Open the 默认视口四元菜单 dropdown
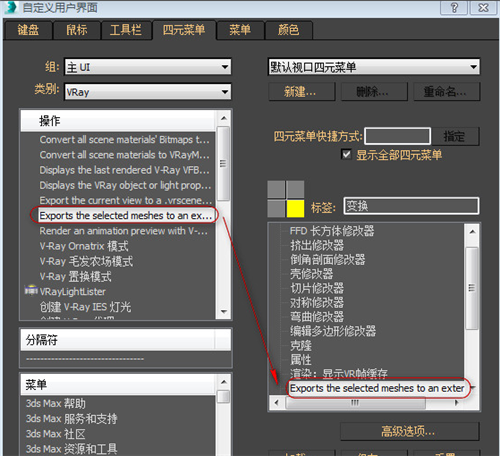500x456 pixels. point(374,67)
